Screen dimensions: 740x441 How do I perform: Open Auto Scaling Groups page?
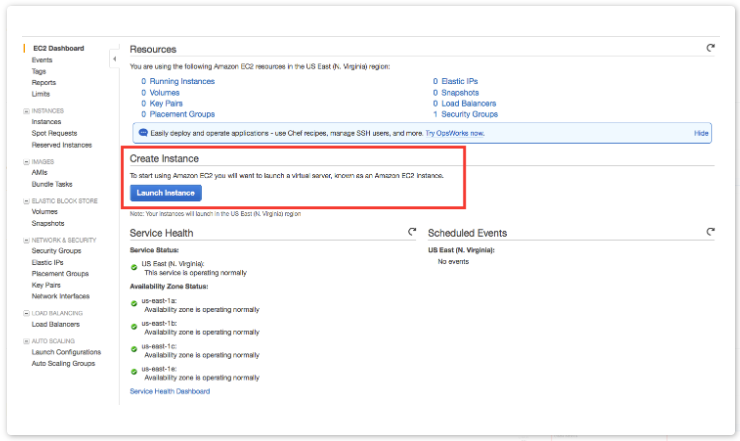64,364
